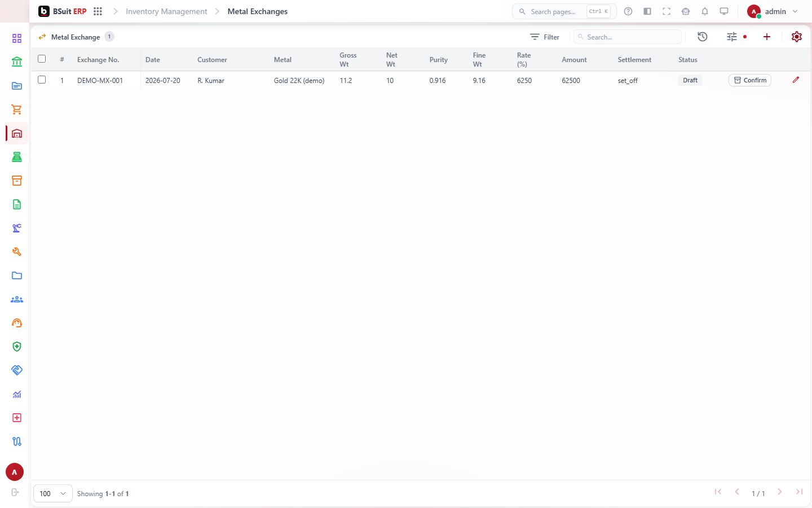The image size is (812, 508).
Task: Sort by the Exchange No. column header
Action: (x=98, y=59)
